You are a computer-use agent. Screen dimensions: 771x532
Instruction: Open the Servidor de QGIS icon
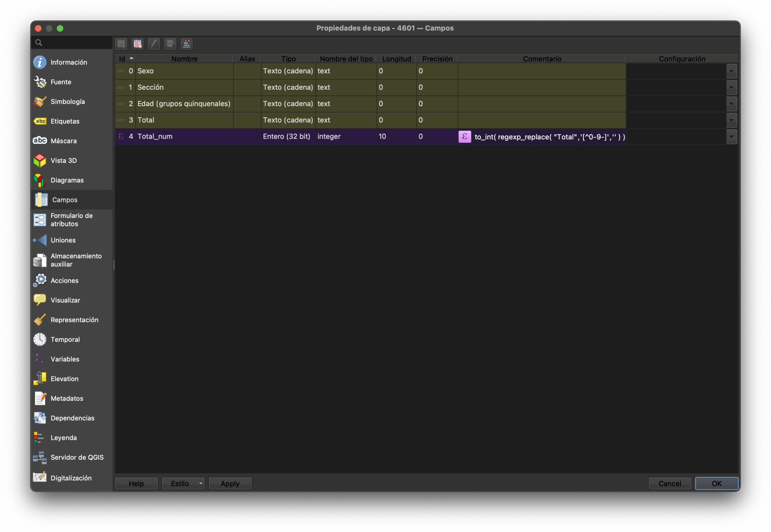(x=40, y=457)
